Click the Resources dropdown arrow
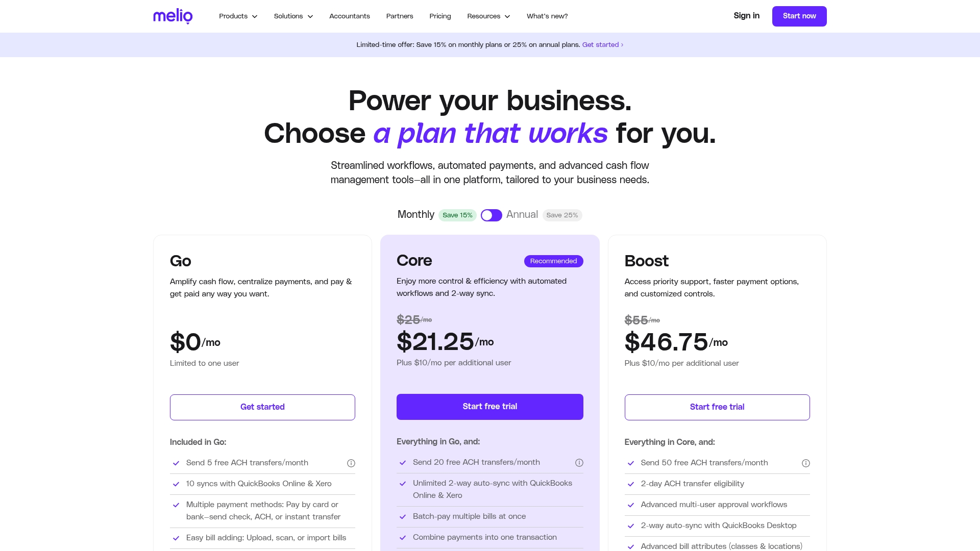980x551 pixels. click(x=507, y=16)
